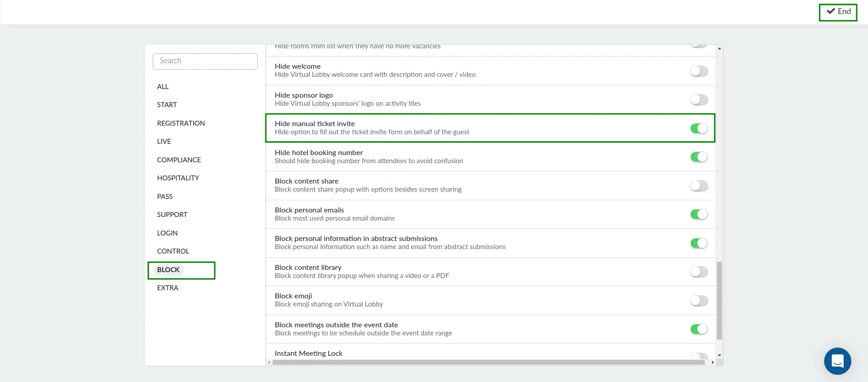Open the chat support bubble icon
This screenshot has height=382, width=868.
pos(837,361)
